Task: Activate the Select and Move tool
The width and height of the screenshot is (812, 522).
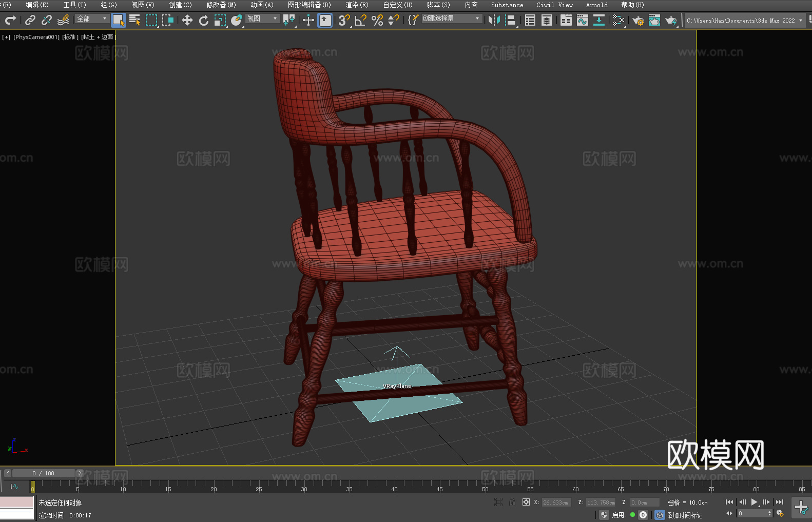Action: coord(187,20)
